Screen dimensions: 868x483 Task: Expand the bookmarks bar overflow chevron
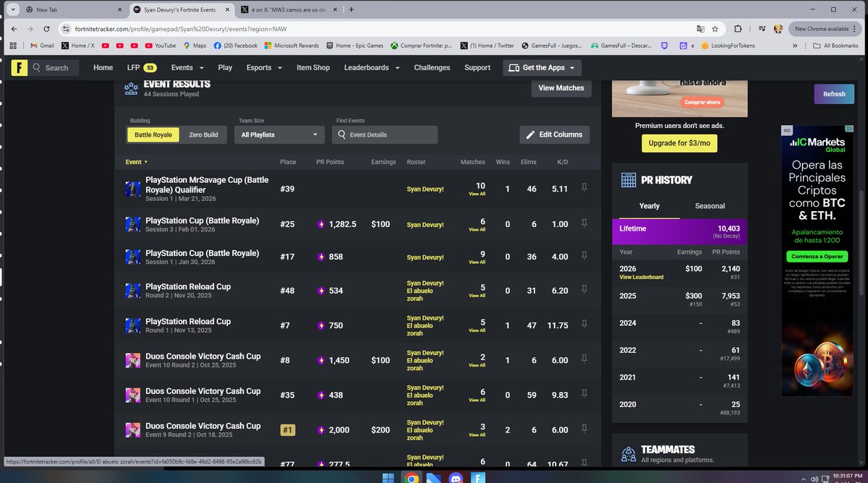tap(796, 46)
